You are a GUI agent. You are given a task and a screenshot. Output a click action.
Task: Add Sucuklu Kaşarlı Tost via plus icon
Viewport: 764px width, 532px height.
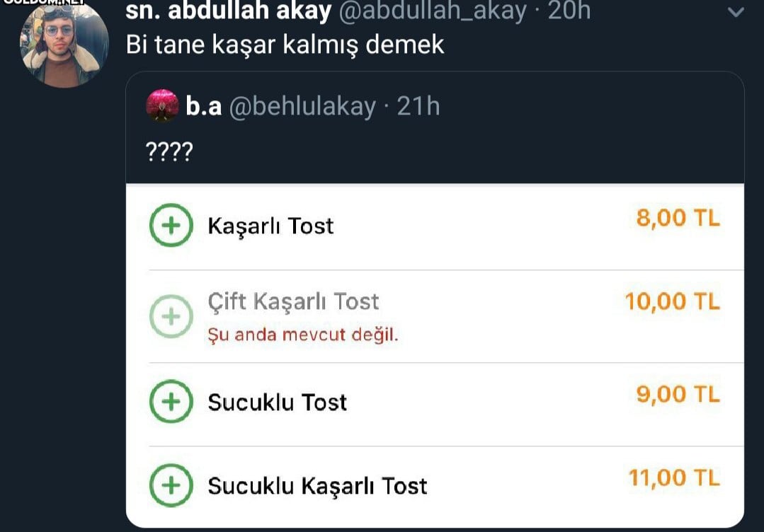pyautogui.click(x=171, y=485)
